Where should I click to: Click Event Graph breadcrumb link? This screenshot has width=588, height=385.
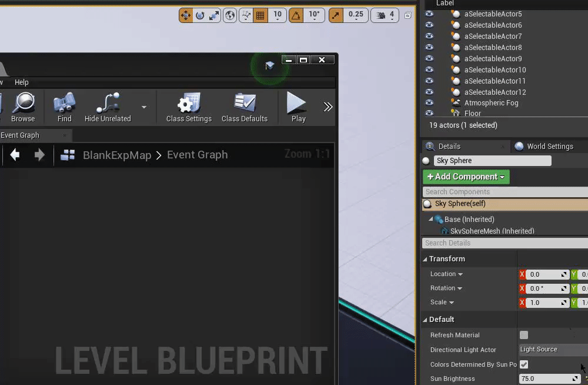197,155
